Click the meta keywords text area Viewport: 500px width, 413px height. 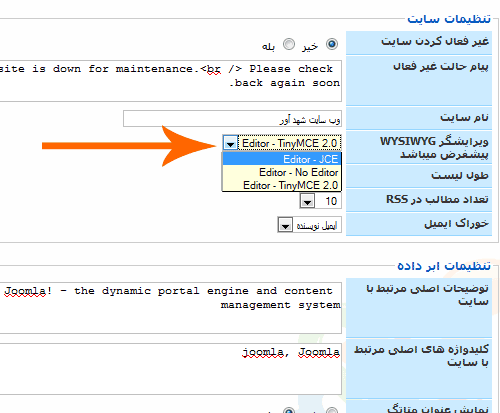(171, 369)
